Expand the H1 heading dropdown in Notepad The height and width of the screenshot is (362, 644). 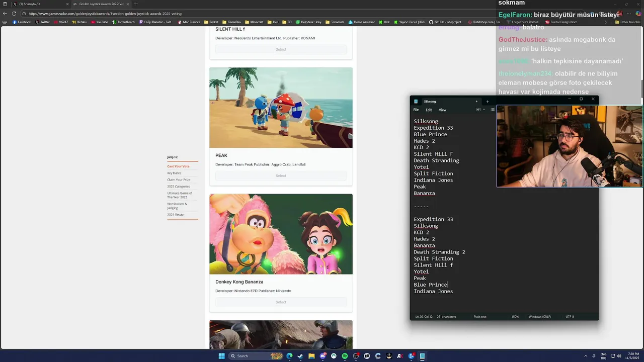coord(480,110)
